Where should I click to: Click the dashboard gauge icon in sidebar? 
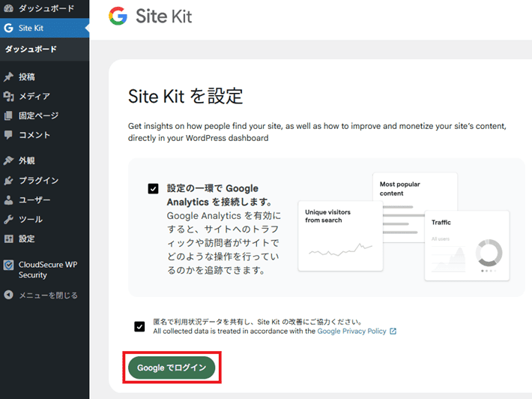8,8
